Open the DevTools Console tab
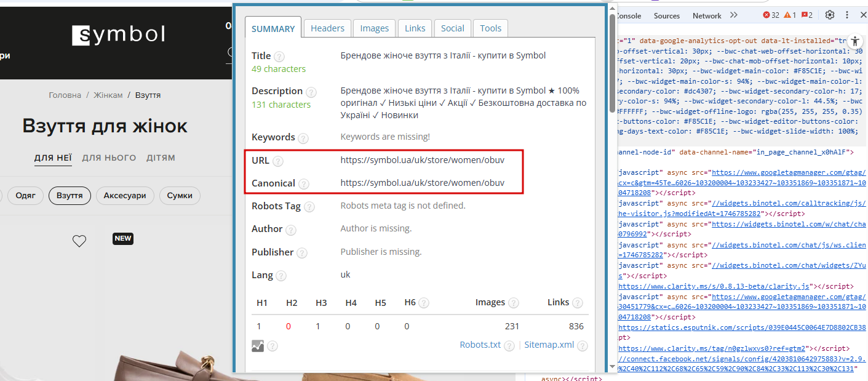Image resolution: width=868 pixels, height=381 pixels. point(628,16)
